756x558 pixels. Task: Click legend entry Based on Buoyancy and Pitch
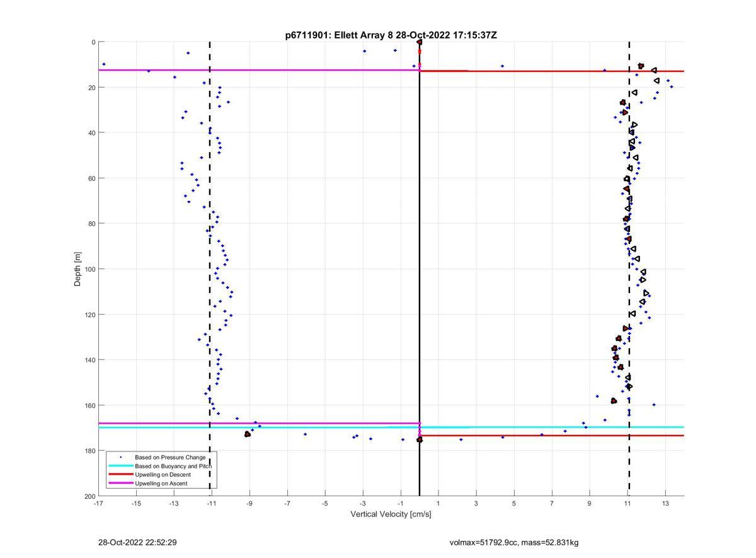[173, 465]
